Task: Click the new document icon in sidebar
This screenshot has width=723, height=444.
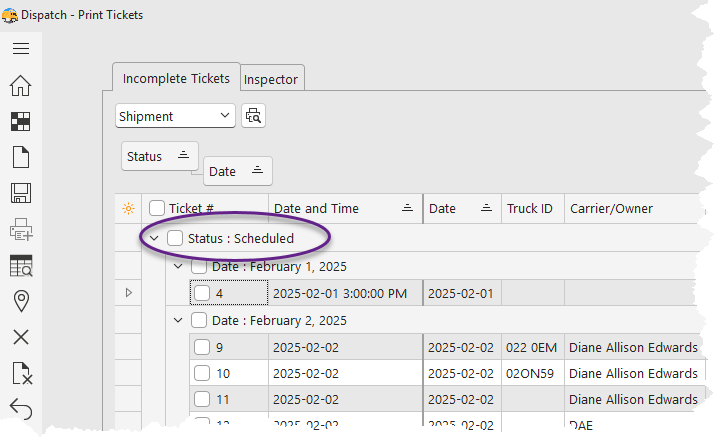Action: [x=20, y=157]
